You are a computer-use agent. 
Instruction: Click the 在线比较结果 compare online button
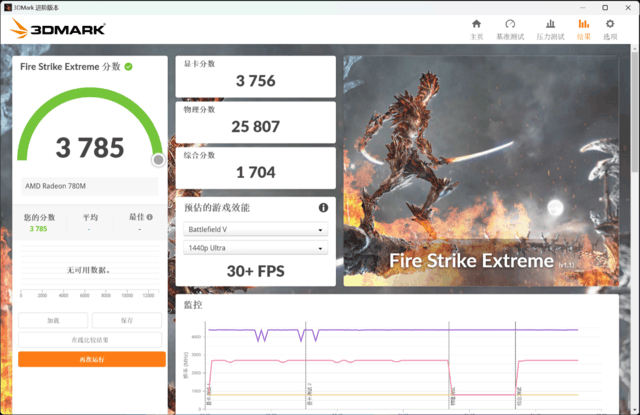coord(90,340)
